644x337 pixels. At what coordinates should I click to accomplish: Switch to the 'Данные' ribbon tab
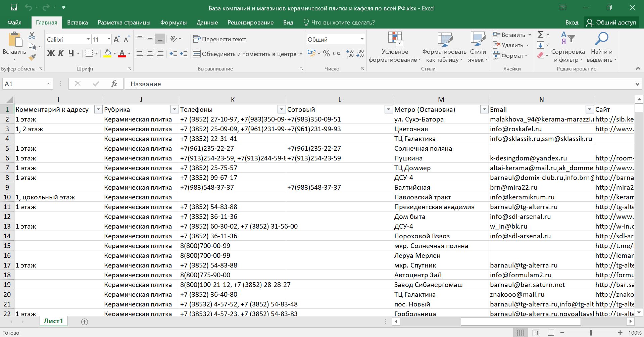click(207, 22)
